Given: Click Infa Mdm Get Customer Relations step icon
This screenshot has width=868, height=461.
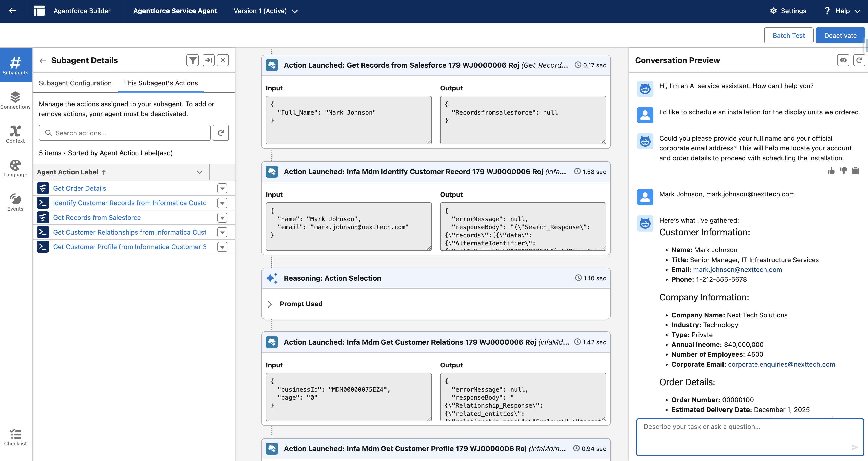Looking at the screenshot, I should (x=272, y=342).
